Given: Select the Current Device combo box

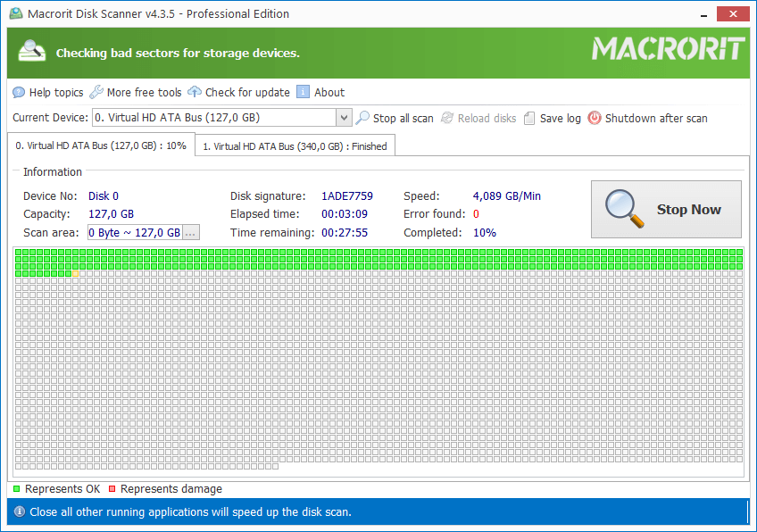Looking at the screenshot, I should click(x=221, y=117).
